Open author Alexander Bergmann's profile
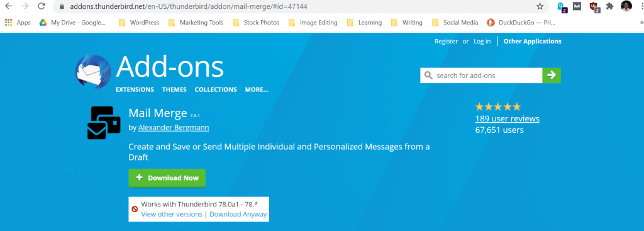The image size is (644, 231). coord(174,127)
